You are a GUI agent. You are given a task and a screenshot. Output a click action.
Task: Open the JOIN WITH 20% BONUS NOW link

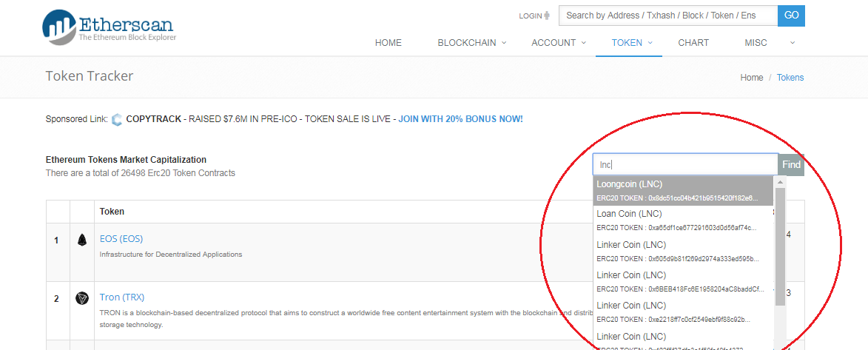pyautogui.click(x=460, y=118)
